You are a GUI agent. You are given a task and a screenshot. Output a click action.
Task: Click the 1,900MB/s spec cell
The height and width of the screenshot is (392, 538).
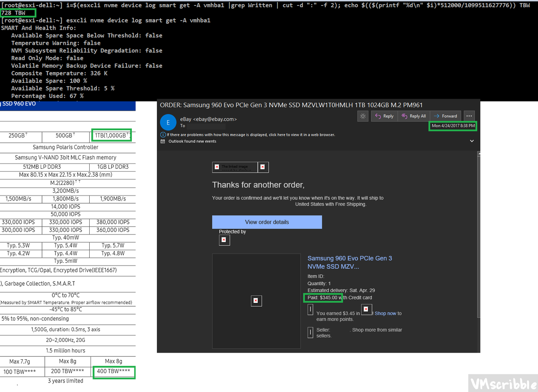click(x=113, y=199)
